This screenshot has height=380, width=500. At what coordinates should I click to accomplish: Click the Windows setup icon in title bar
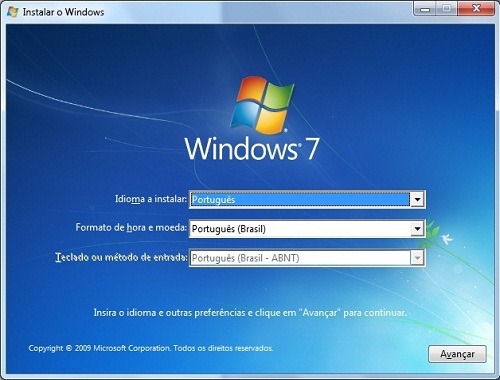pyautogui.click(x=13, y=12)
